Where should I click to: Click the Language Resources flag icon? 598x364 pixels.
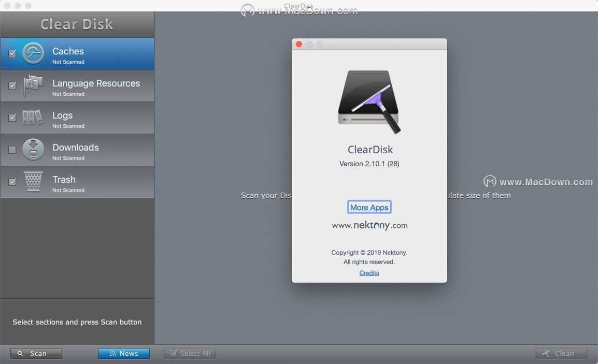pos(33,85)
